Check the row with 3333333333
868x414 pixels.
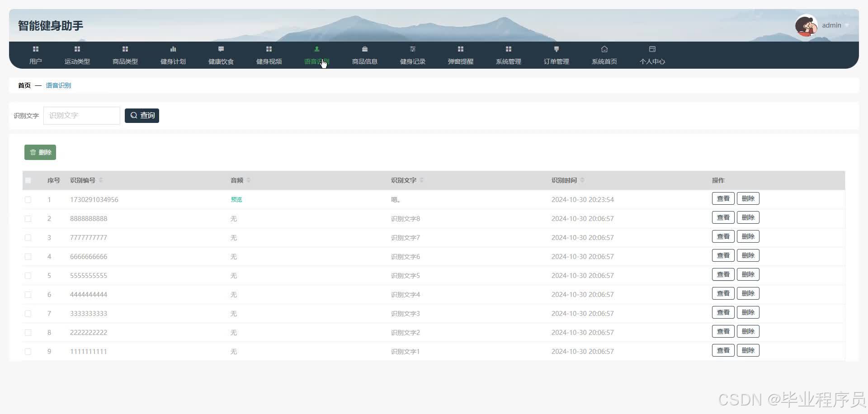pos(28,313)
